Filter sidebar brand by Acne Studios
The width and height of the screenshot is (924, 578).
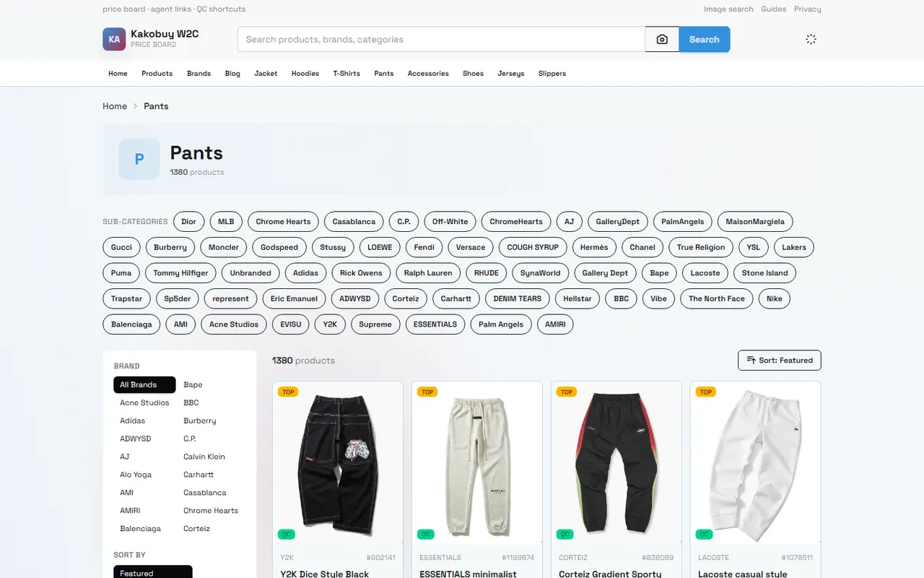(144, 402)
